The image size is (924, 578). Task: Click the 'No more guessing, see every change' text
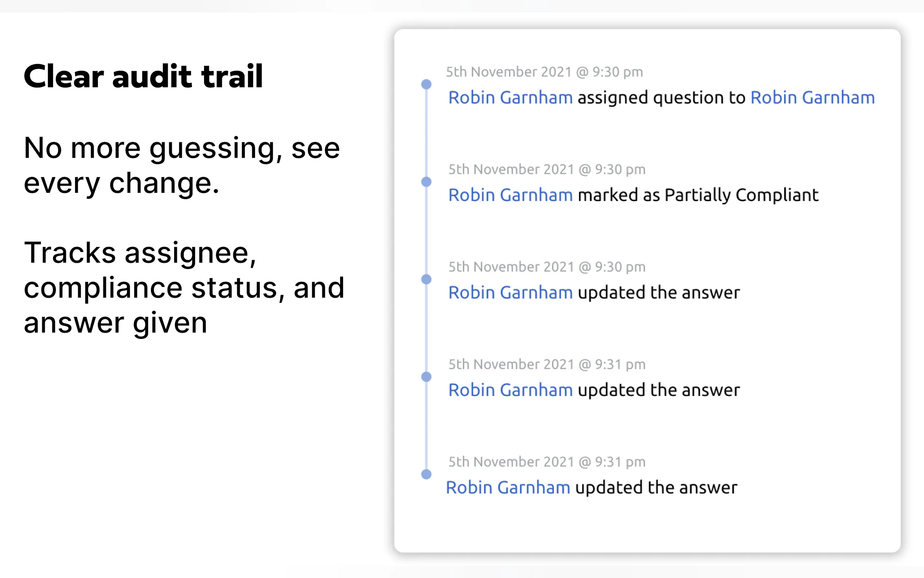tap(182, 165)
